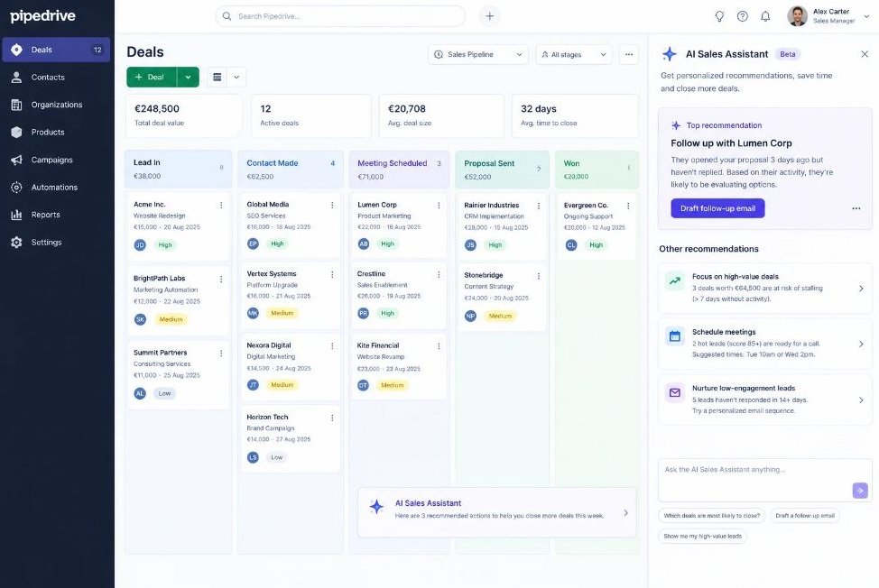Open the Kite Financial card options menu

(439, 346)
